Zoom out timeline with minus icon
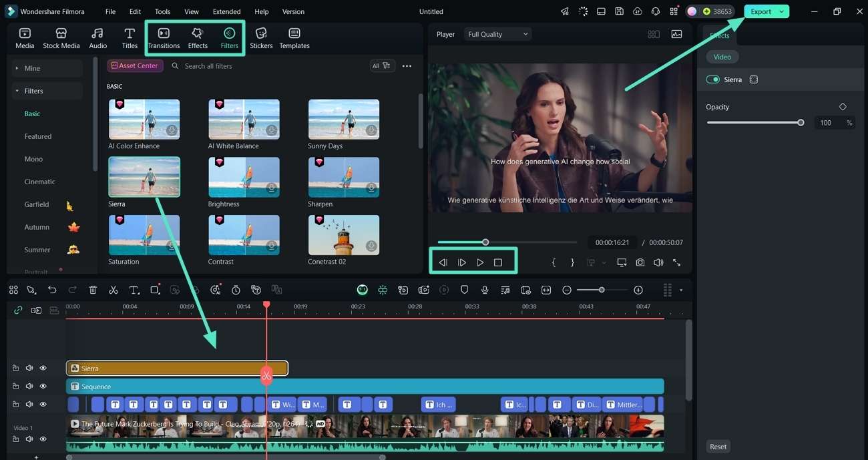Image resolution: width=868 pixels, height=460 pixels. click(x=567, y=290)
